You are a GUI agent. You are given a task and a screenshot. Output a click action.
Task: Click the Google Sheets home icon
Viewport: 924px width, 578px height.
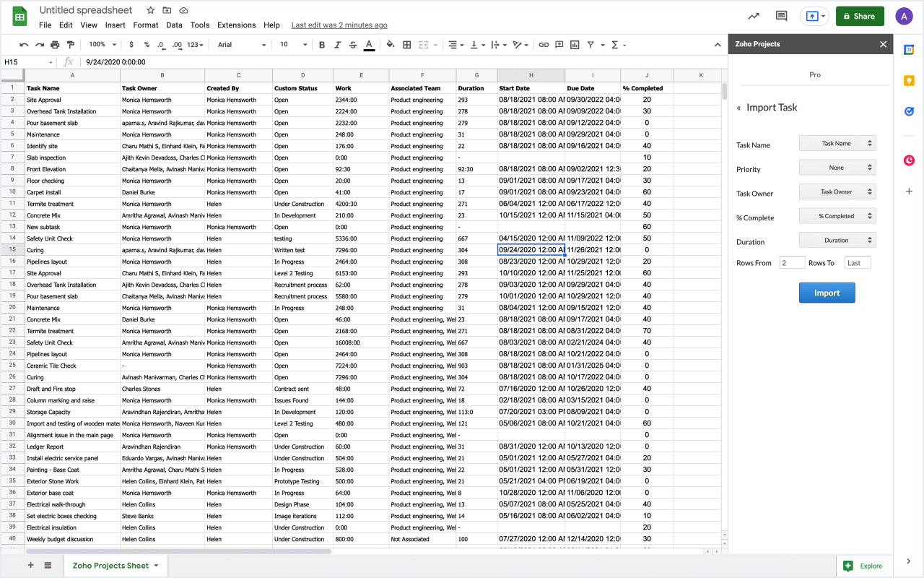(x=20, y=17)
